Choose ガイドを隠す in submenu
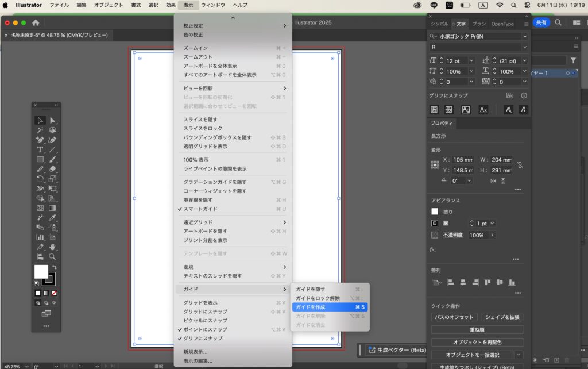588x369 pixels. click(x=330, y=289)
